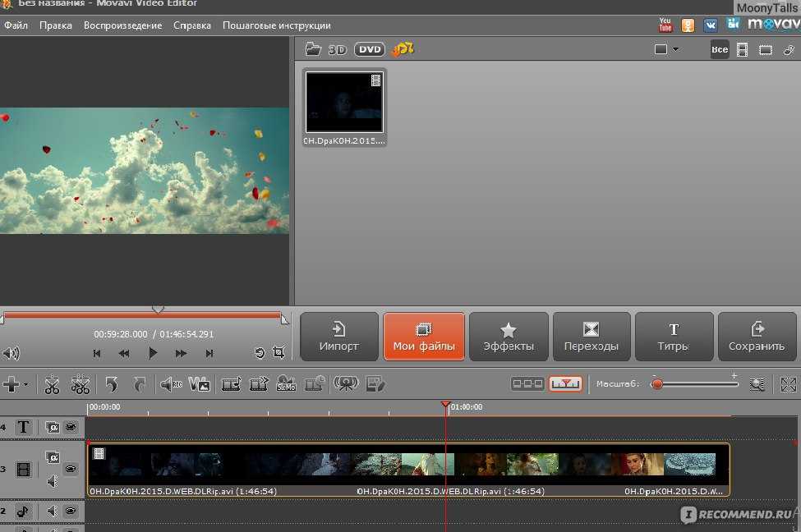Mute the video track 3 audio
Viewport: 801px width, 532px height.
pyautogui.click(x=52, y=481)
